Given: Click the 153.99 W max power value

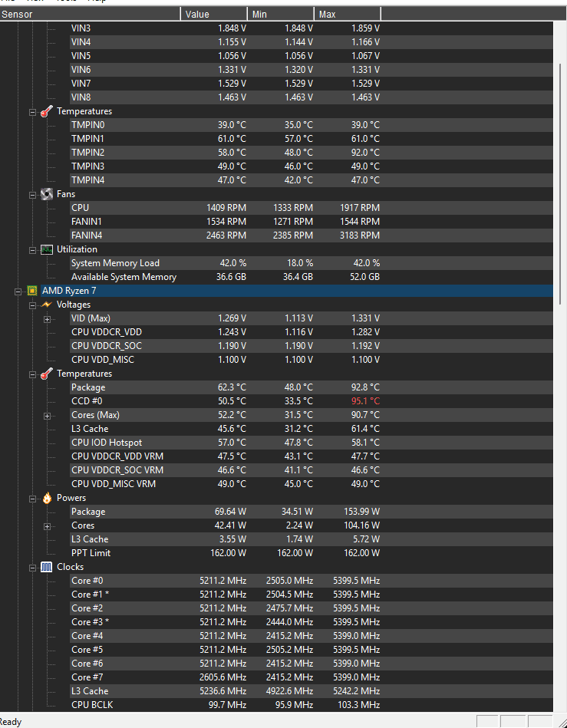Looking at the screenshot, I should [x=361, y=512].
